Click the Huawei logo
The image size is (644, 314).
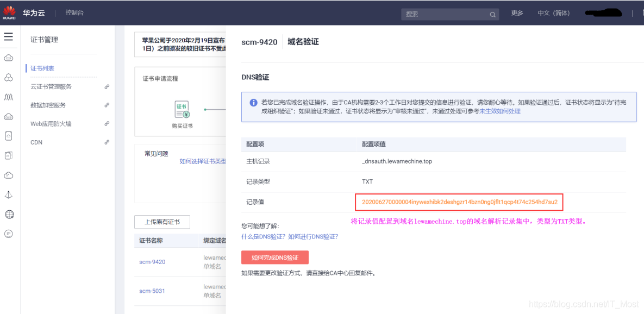[x=9, y=12]
